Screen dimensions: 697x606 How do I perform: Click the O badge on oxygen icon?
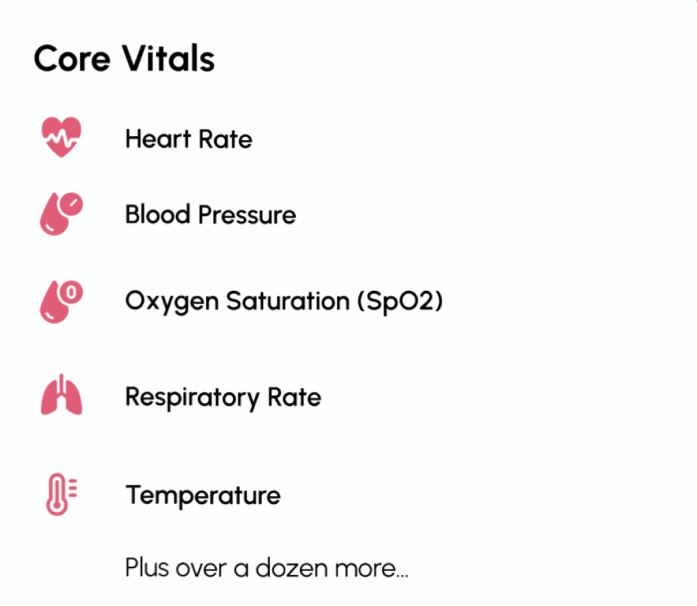coord(71,293)
